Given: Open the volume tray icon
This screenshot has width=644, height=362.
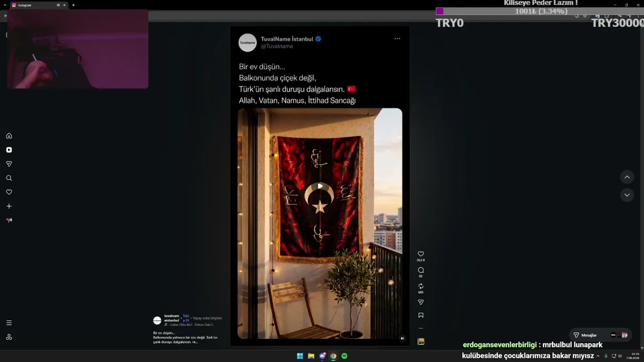Looking at the screenshot, I should (x=620, y=356).
